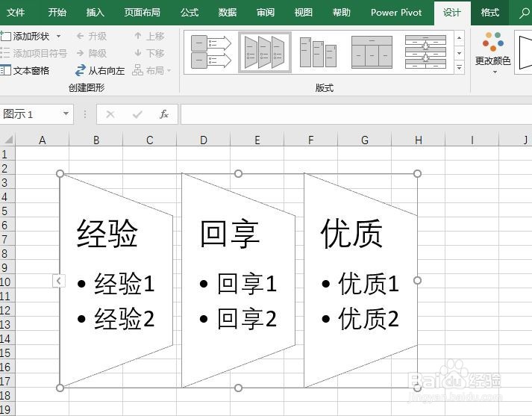Expand the 添加形状 dropdown arrow
532x416 pixels.
tap(59, 36)
